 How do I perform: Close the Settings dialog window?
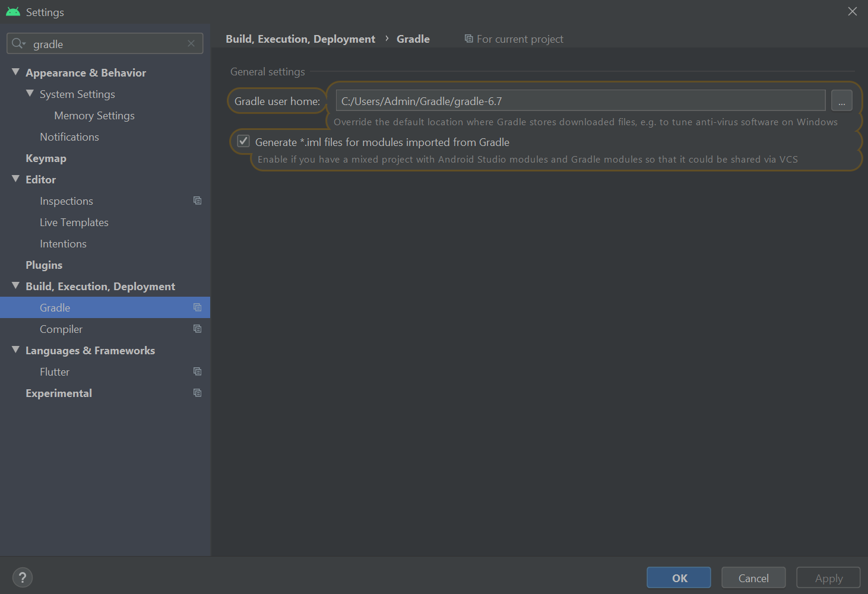point(853,11)
